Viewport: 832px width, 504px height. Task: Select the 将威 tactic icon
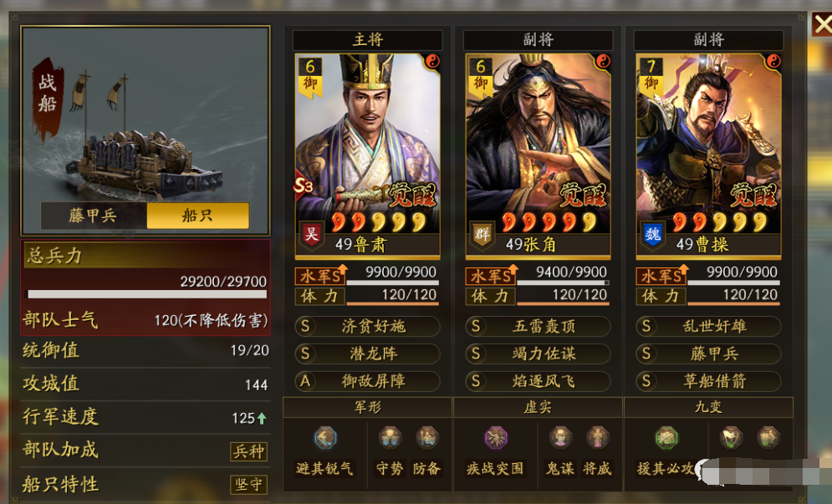coord(598,438)
